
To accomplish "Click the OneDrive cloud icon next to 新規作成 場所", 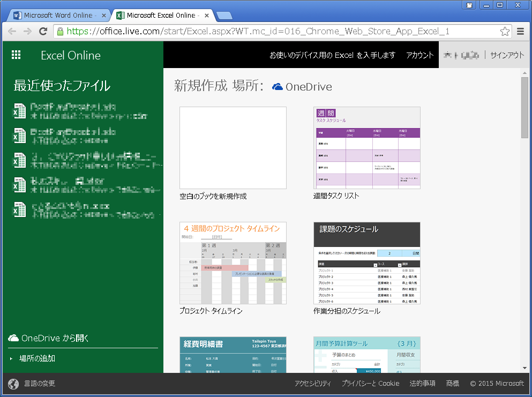I will [x=278, y=87].
